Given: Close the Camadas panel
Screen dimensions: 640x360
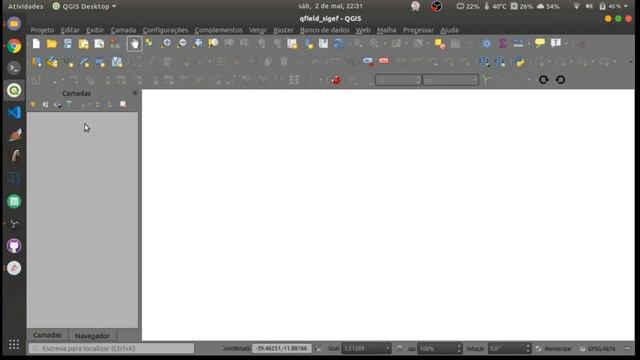Looking at the screenshot, I should click(135, 93).
